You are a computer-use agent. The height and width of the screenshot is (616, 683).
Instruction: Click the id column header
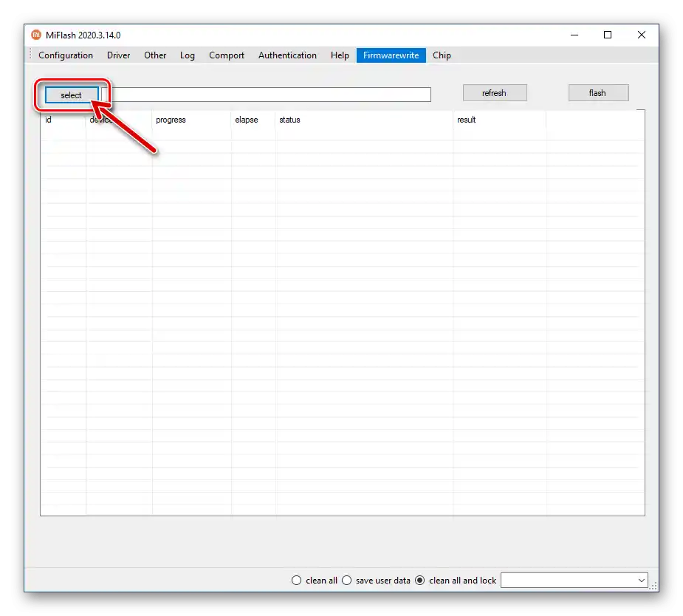point(63,120)
